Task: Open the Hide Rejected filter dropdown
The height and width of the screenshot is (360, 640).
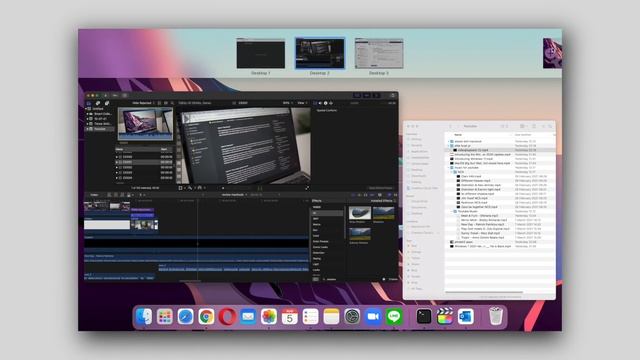Action: (x=143, y=103)
